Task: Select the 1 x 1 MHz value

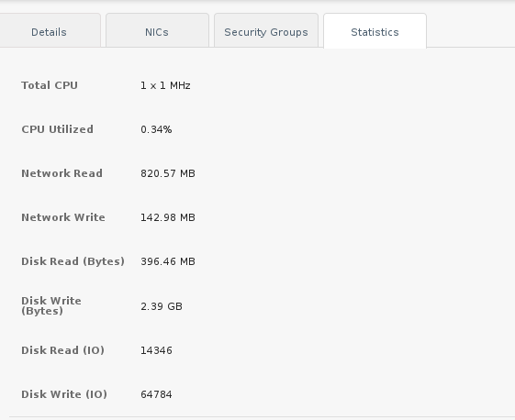Action: pos(165,85)
